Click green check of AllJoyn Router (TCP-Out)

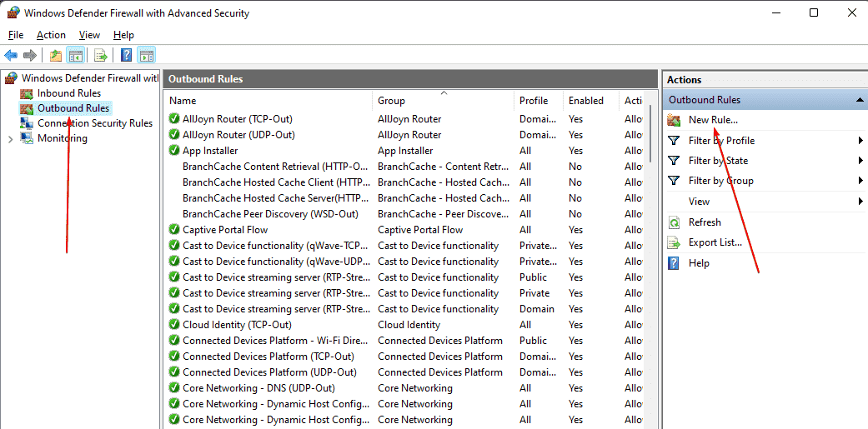click(173, 119)
